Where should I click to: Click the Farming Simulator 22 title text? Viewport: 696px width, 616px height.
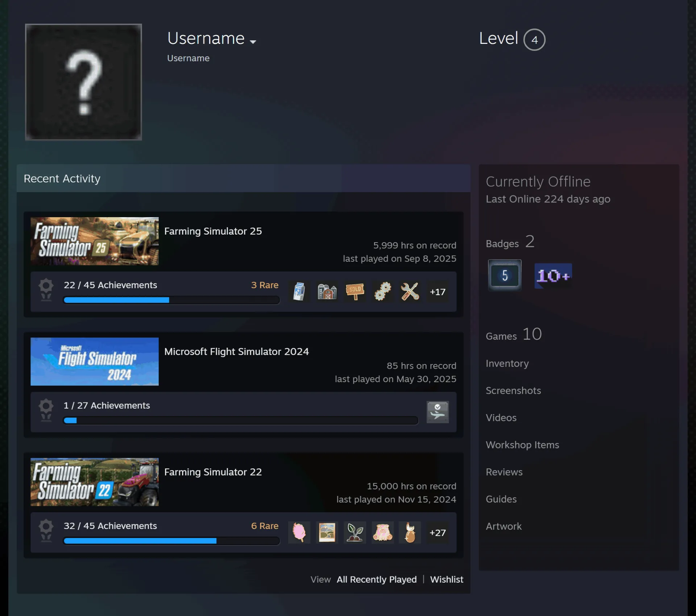tap(213, 472)
